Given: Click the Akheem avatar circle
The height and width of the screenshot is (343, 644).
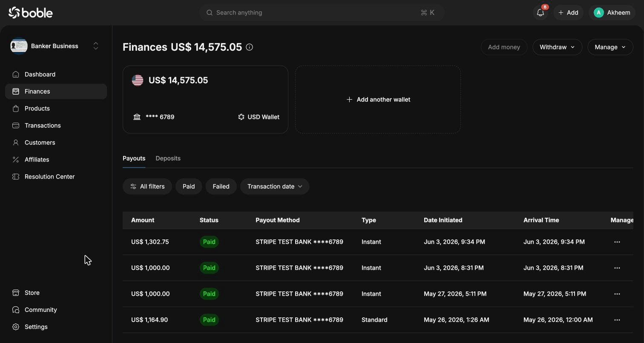Looking at the screenshot, I should [598, 13].
